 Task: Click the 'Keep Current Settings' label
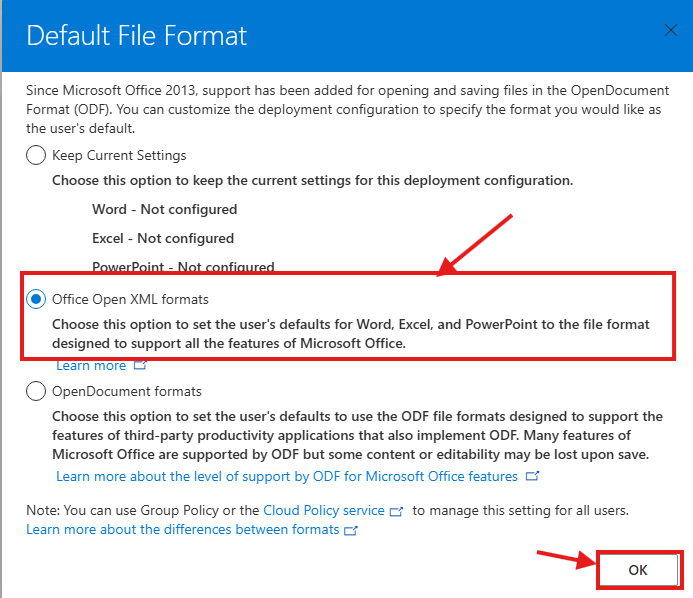tap(119, 155)
